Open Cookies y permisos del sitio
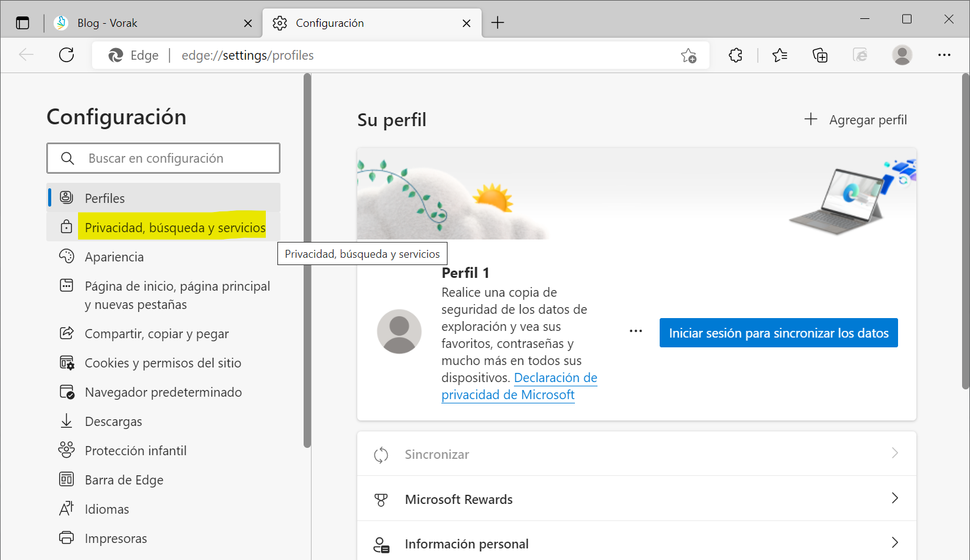The image size is (970, 560). 163,363
